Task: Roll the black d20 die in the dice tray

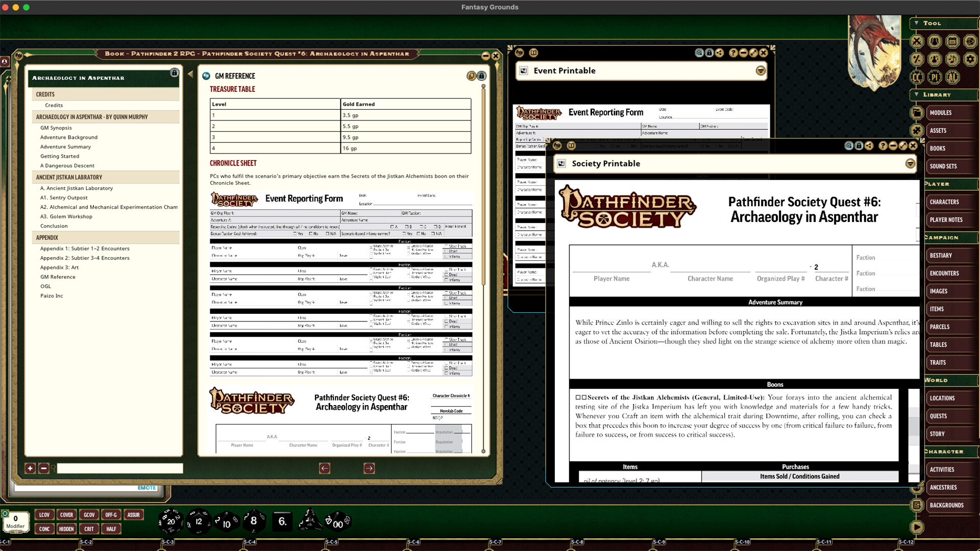Action: tap(170, 521)
